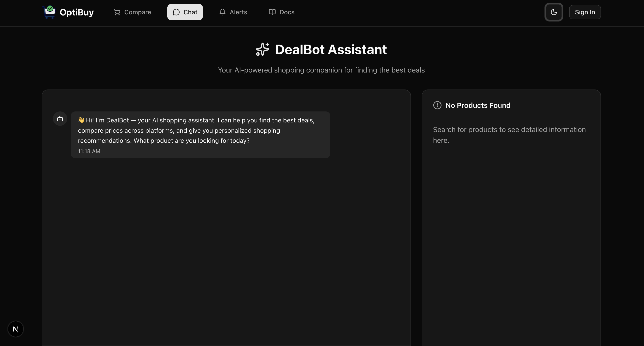
Task: Click the DealBot robot avatar icon
Action: click(60, 119)
